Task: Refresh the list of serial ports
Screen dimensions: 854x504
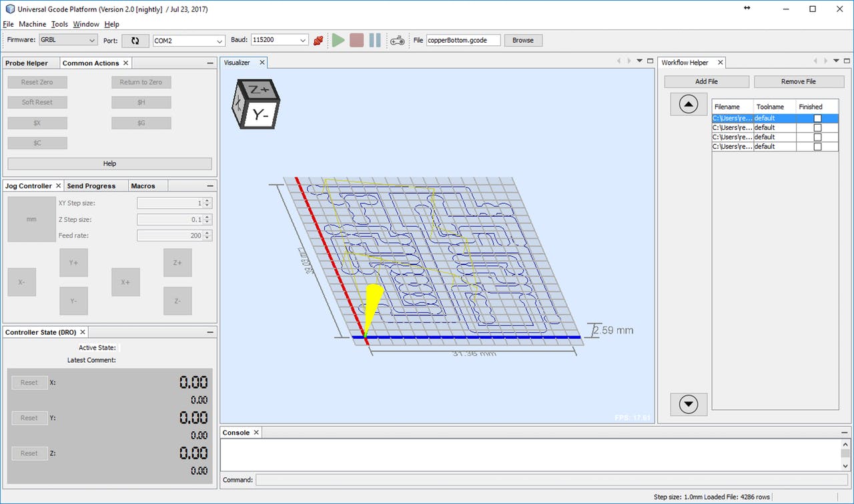Action: [135, 40]
